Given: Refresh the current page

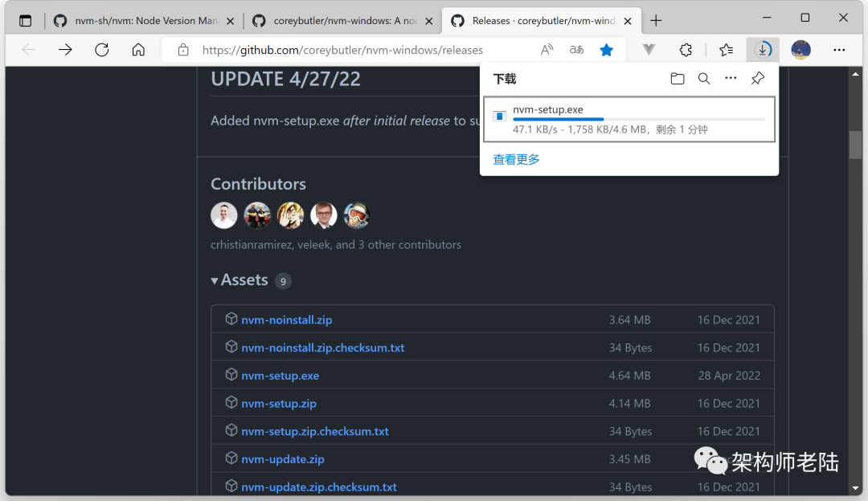Looking at the screenshot, I should pyautogui.click(x=102, y=50).
